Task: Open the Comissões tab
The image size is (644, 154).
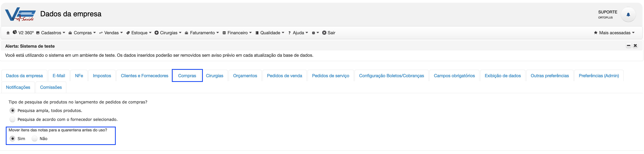Action: coord(51,87)
